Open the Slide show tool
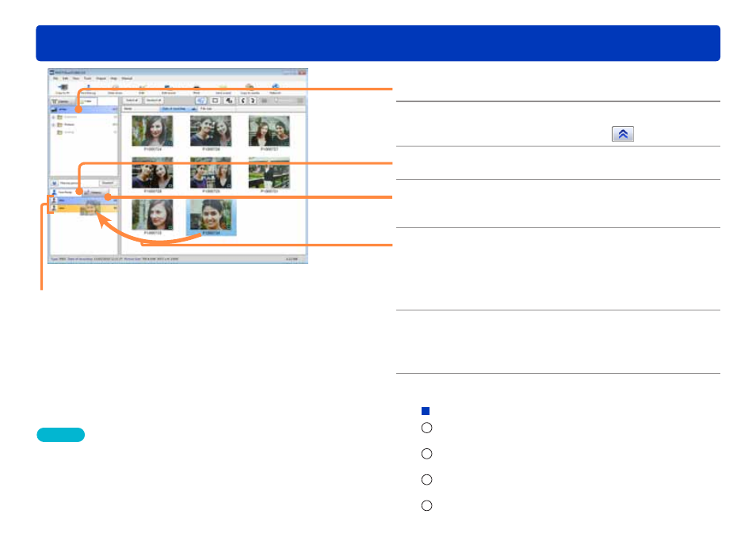The height and width of the screenshot is (533, 756). 115,89
